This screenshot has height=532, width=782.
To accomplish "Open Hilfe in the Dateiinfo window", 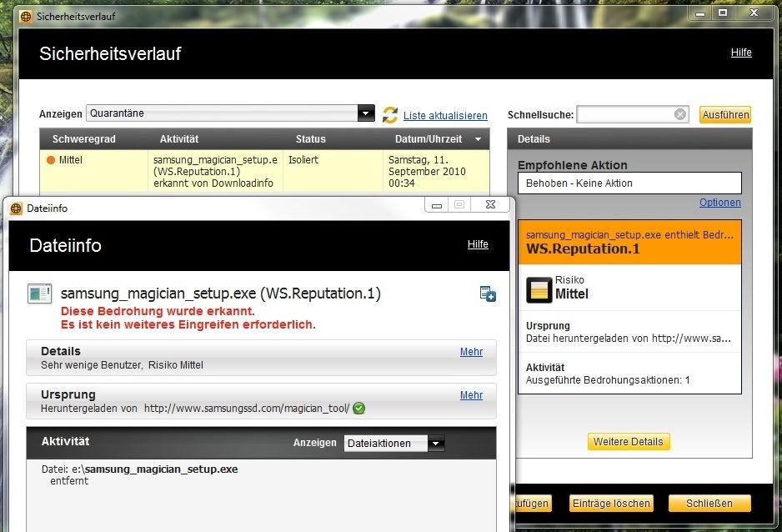I will click(478, 243).
